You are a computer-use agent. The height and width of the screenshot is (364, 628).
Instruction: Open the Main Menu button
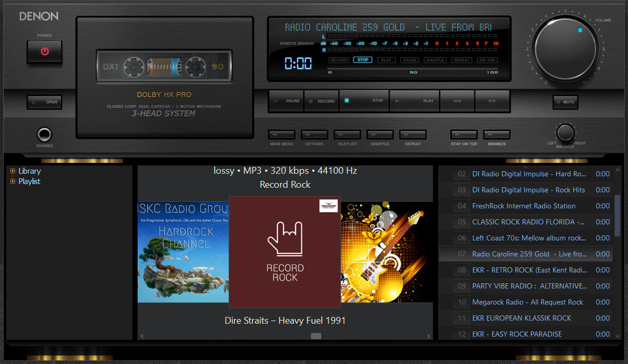point(281,134)
